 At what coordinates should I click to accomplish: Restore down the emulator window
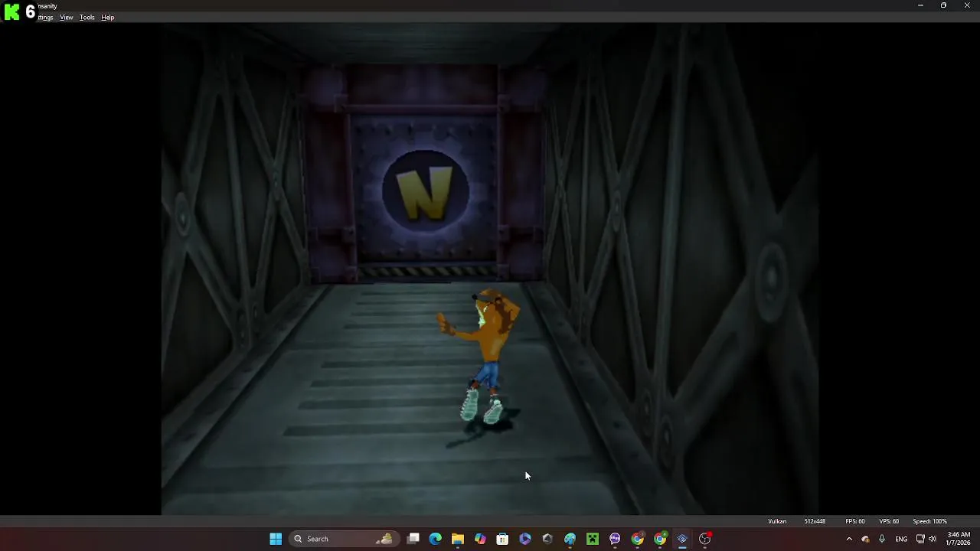coord(943,5)
